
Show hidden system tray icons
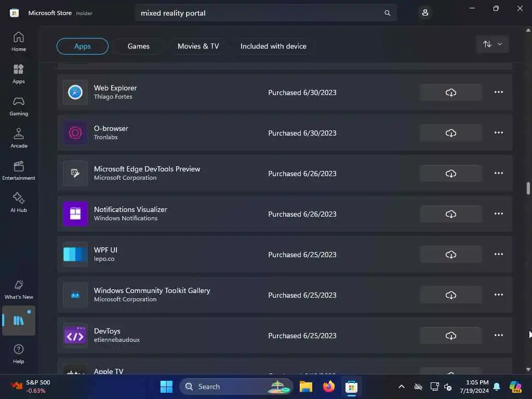click(x=402, y=387)
